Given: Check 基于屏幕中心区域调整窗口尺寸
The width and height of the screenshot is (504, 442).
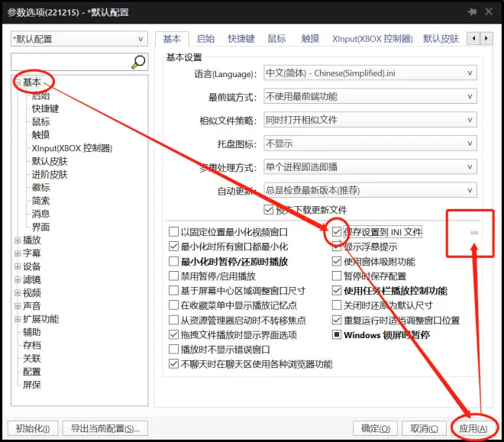Looking at the screenshot, I should point(173,291).
